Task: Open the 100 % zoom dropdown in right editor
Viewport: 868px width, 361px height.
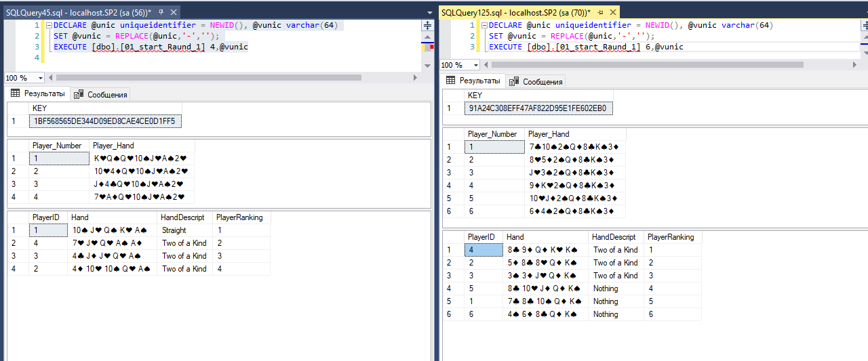Action: coord(475,65)
